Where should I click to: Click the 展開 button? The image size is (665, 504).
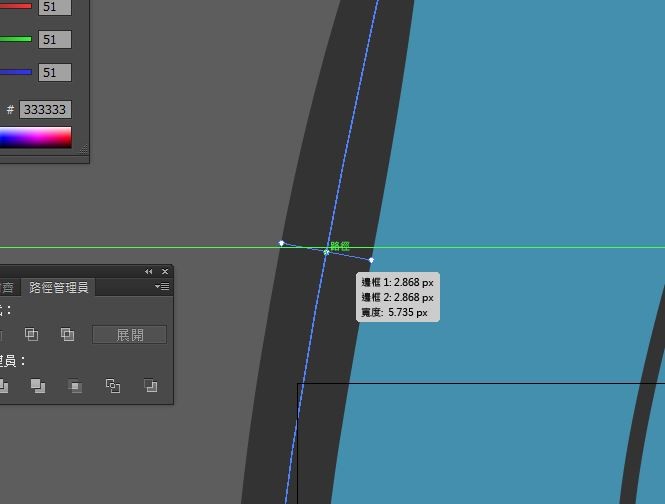coord(129,335)
